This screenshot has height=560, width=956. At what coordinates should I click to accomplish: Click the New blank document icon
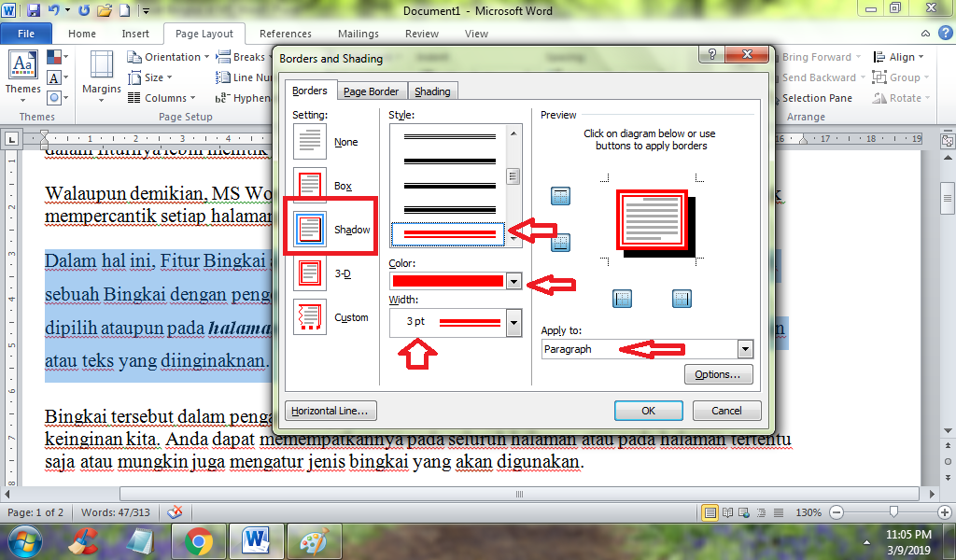coord(124,9)
